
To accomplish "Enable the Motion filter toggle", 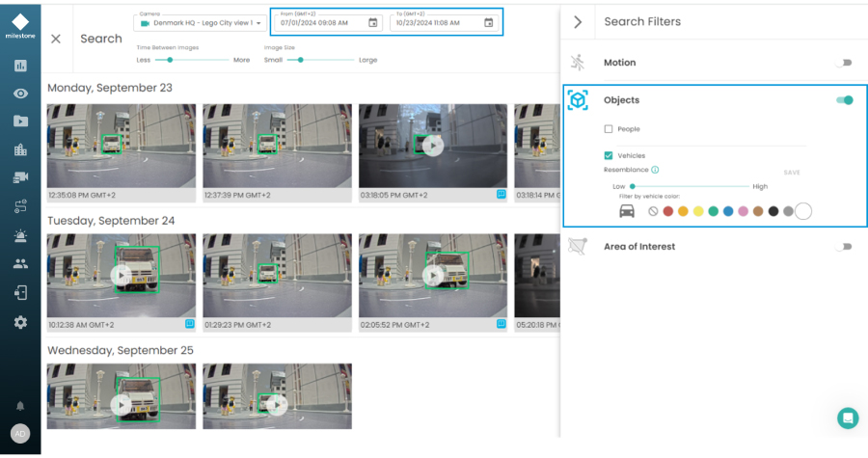I will 845,63.
